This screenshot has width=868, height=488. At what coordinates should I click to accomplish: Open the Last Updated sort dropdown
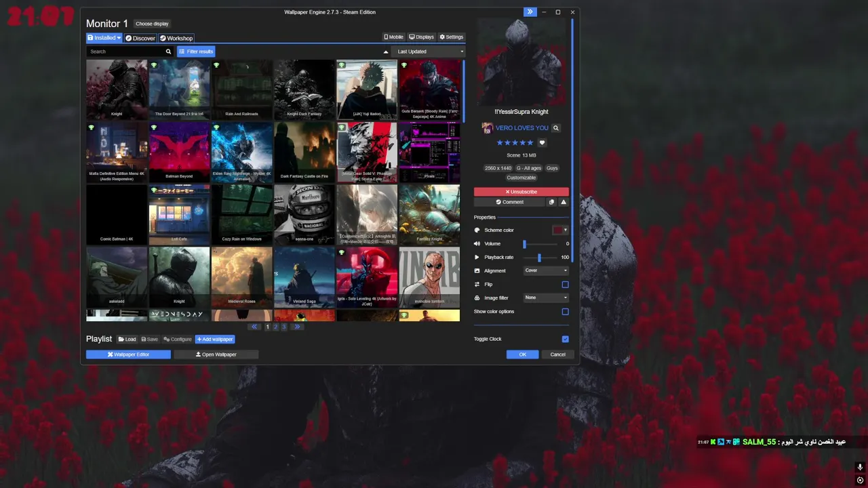pyautogui.click(x=429, y=52)
